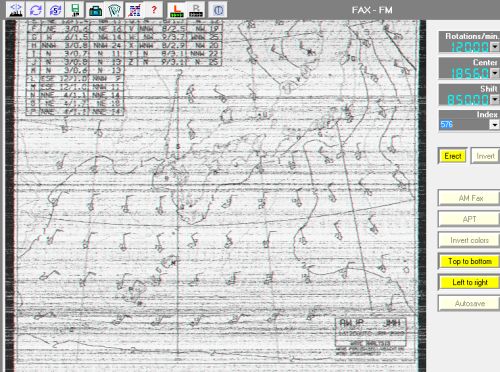
Task: Click the Shift value 850.00
Action: 468,100
